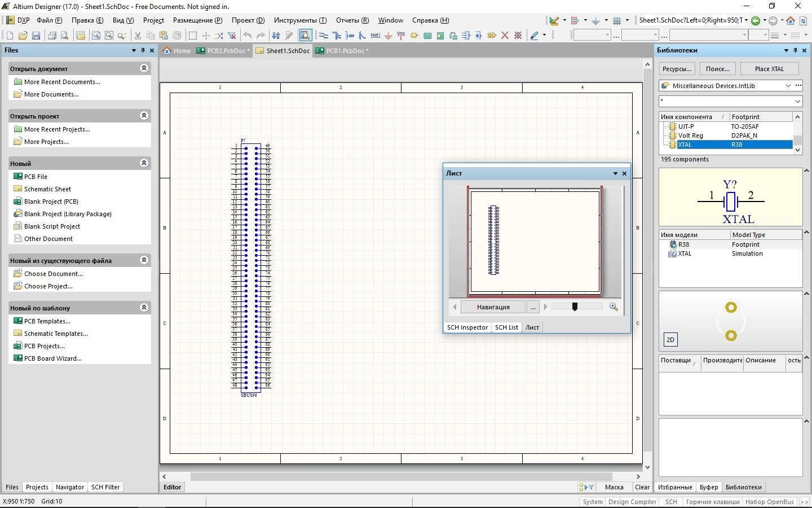Click the sheet thumbnail in Лист panel
This screenshot has height=508, width=812.
tap(535, 241)
